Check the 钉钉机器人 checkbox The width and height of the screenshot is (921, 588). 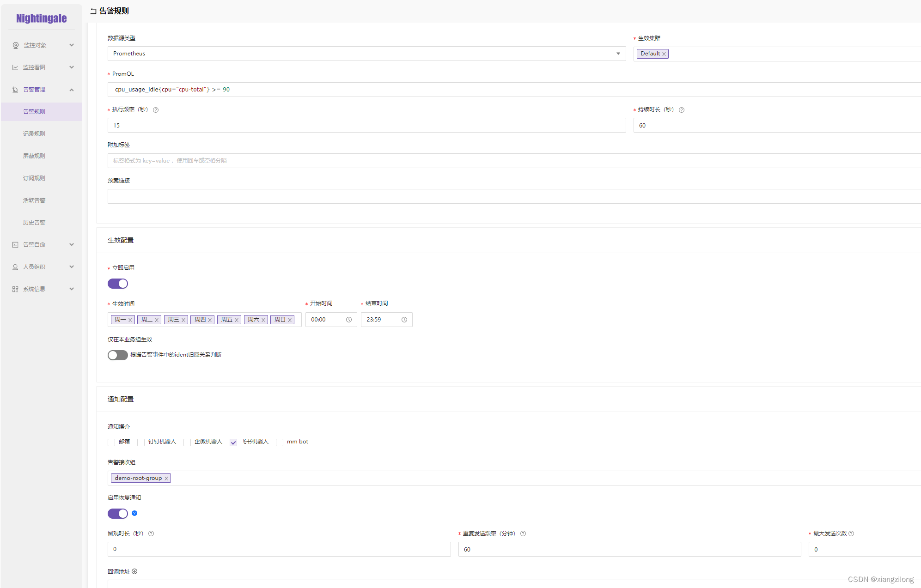pos(141,442)
